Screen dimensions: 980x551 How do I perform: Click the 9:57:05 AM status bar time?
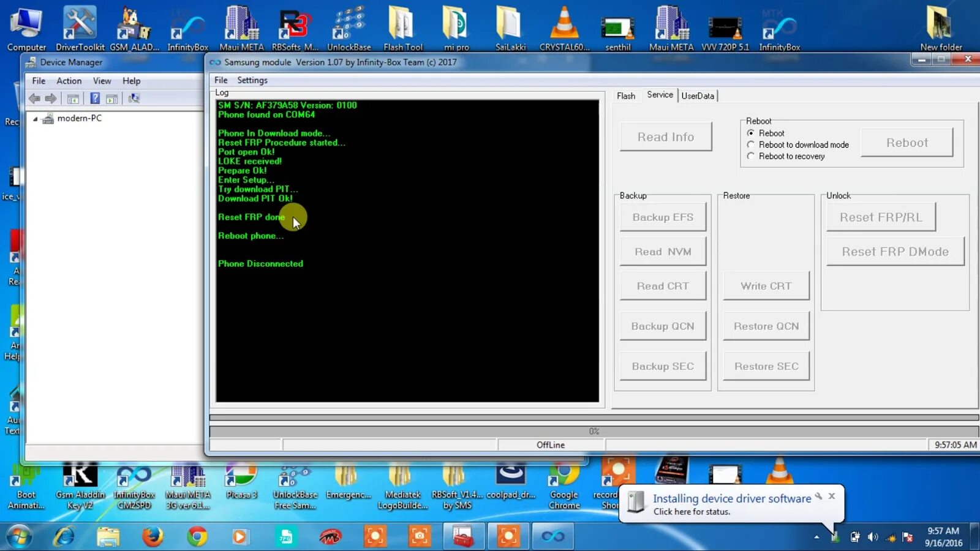(x=955, y=445)
